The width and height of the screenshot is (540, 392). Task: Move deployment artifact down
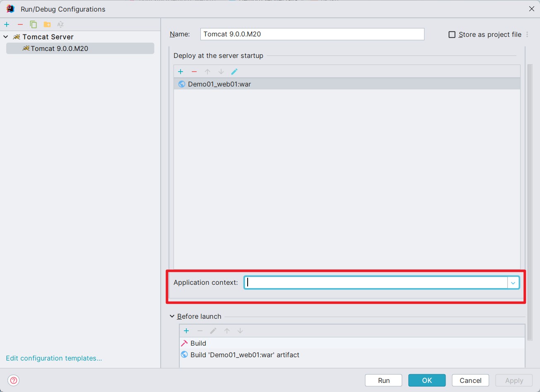point(221,72)
